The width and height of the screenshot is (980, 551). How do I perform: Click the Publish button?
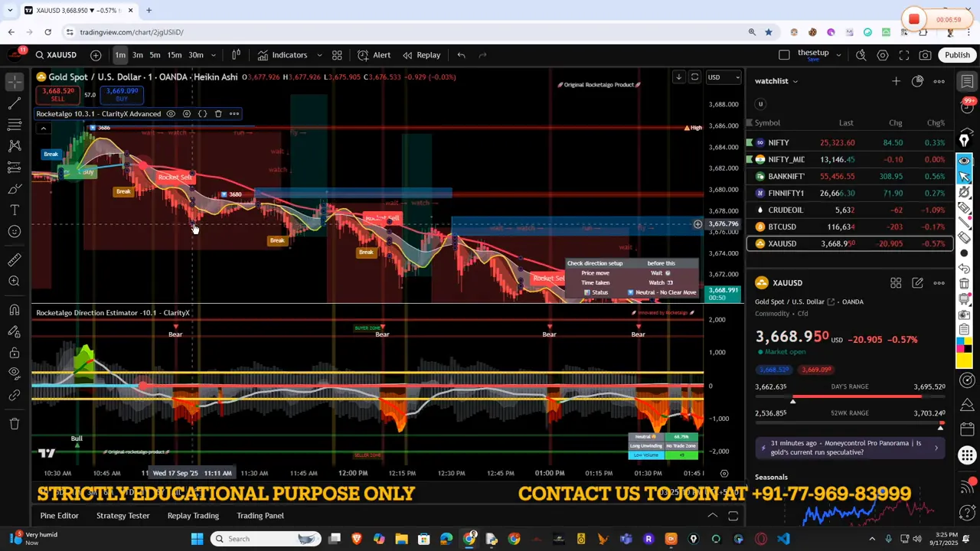pos(957,55)
